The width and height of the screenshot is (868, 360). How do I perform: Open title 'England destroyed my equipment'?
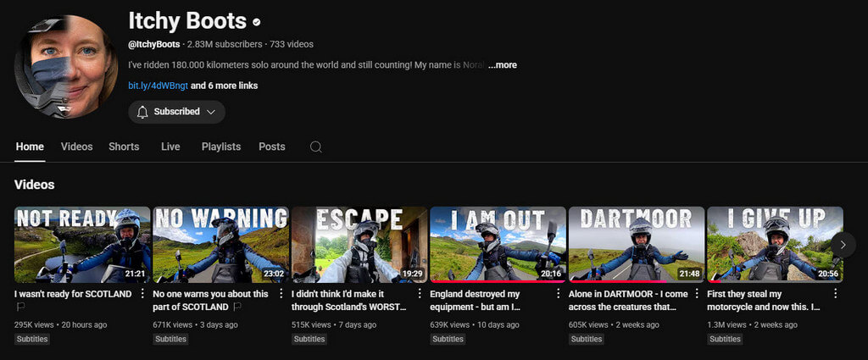click(475, 300)
